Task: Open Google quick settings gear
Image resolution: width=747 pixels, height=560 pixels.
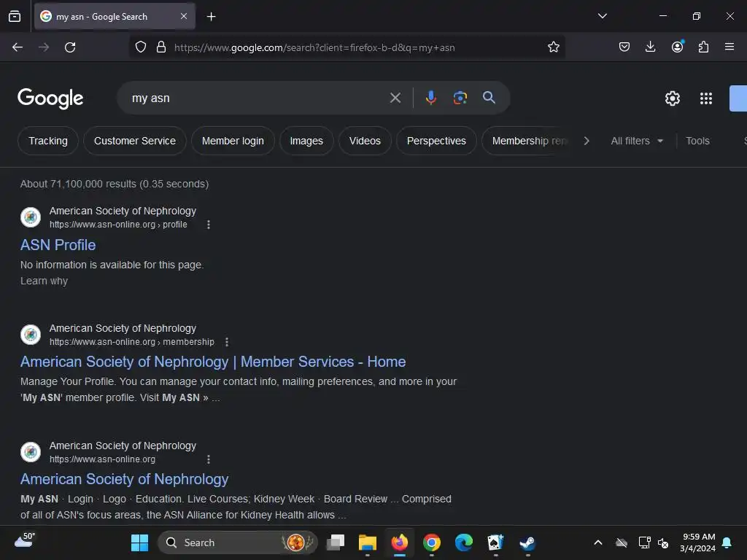Action: (672, 98)
